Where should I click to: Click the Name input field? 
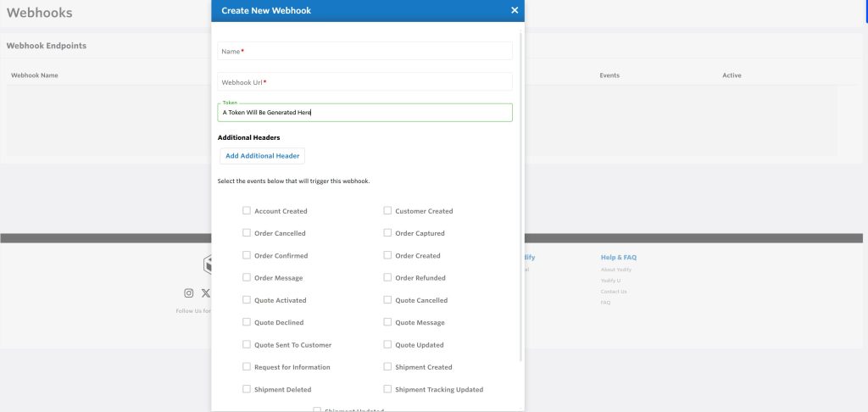click(x=364, y=52)
